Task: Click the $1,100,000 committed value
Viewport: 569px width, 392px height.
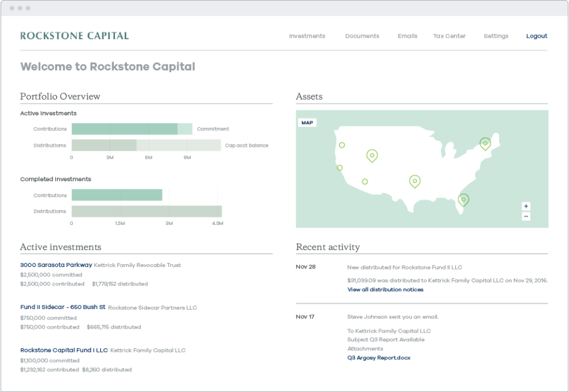Action: (x=50, y=361)
